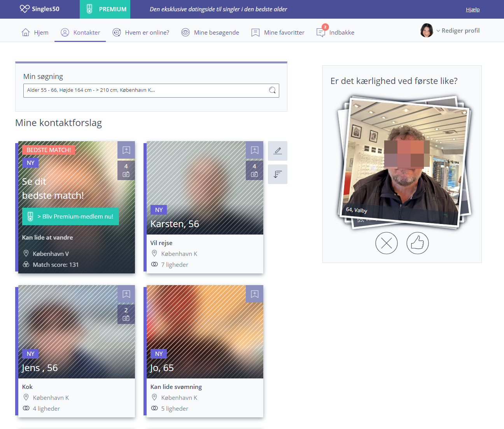Open Hvem er online?
The width and height of the screenshot is (504, 429).
click(141, 32)
